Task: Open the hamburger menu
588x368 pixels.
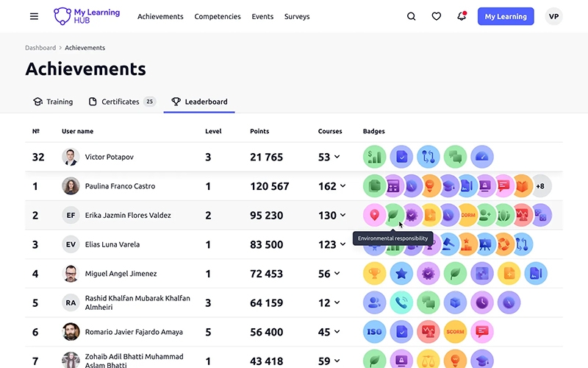Action: click(x=34, y=16)
